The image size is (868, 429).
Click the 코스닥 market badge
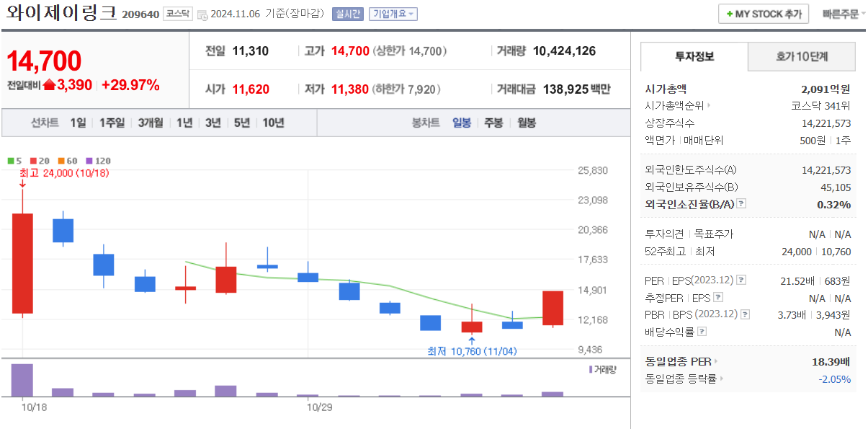click(x=178, y=14)
